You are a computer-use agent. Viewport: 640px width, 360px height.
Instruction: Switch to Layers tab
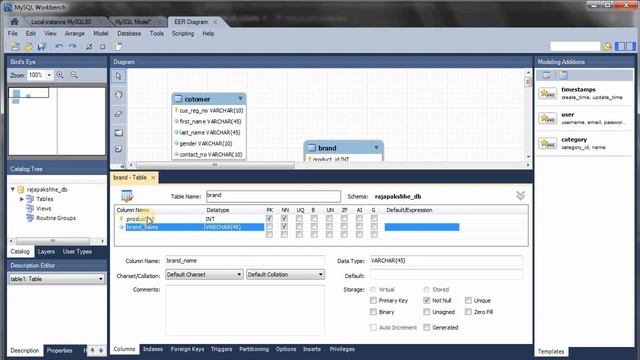point(46,251)
